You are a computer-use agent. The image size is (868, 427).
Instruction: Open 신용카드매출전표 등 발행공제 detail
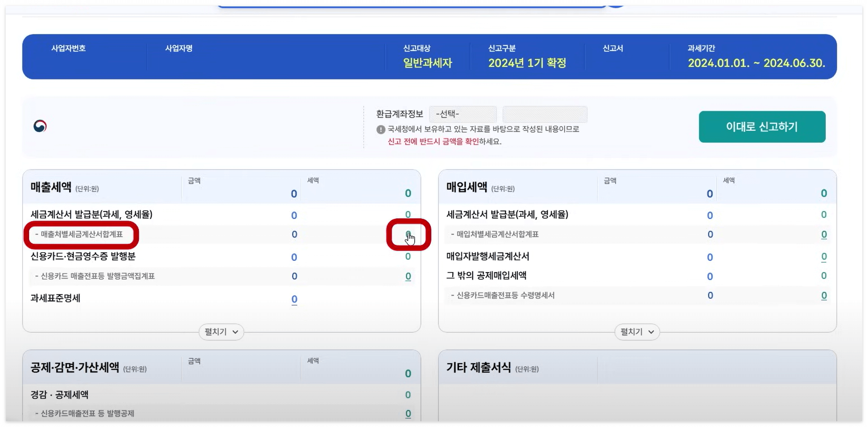[x=408, y=413]
